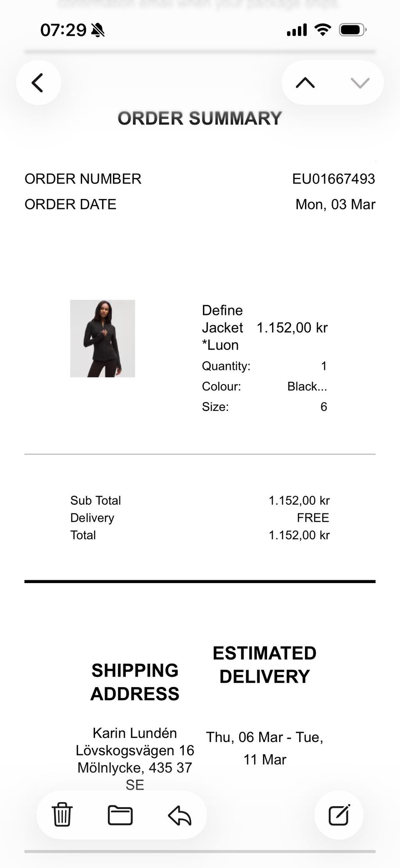Screen dimensions: 400x868
Task: Go to previous message with up chevron
Action: coord(305,83)
